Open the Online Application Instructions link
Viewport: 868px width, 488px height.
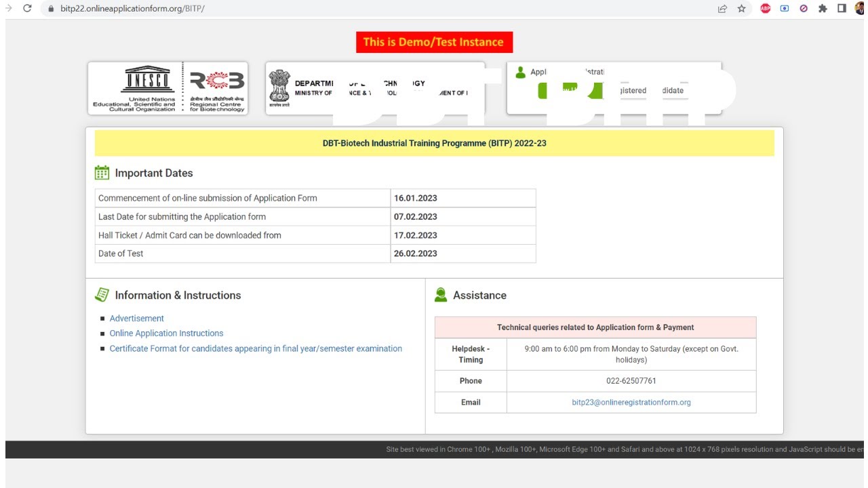pyautogui.click(x=166, y=333)
